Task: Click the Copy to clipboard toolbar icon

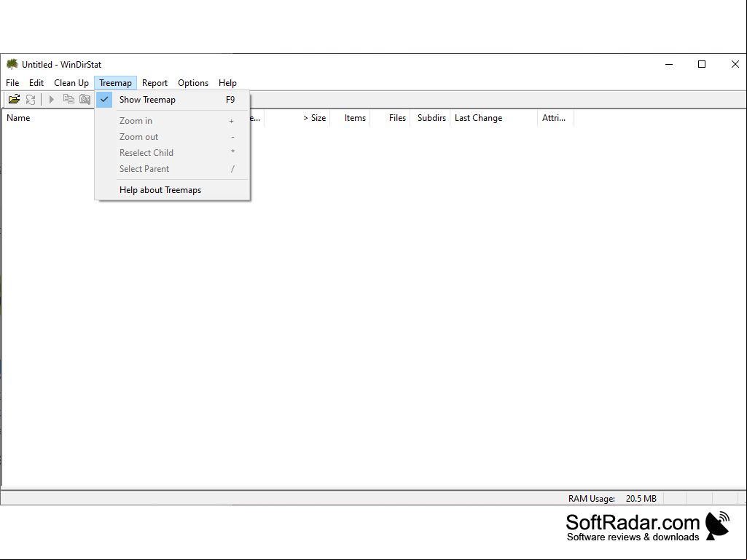Action: 69,99
